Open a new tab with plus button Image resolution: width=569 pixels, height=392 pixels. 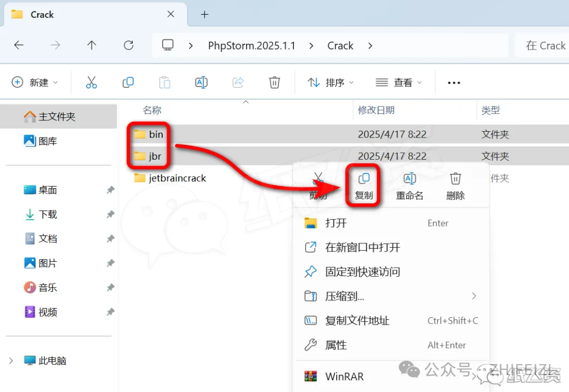point(204,15)
